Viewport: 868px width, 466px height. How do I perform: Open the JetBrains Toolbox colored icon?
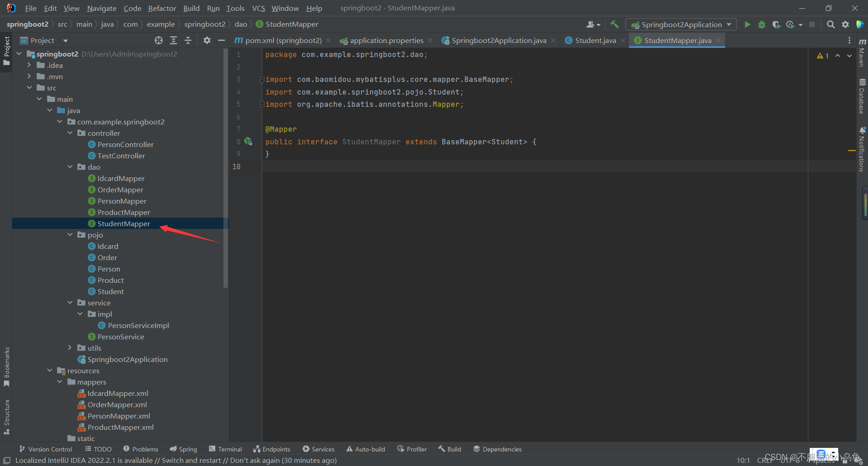860,24
